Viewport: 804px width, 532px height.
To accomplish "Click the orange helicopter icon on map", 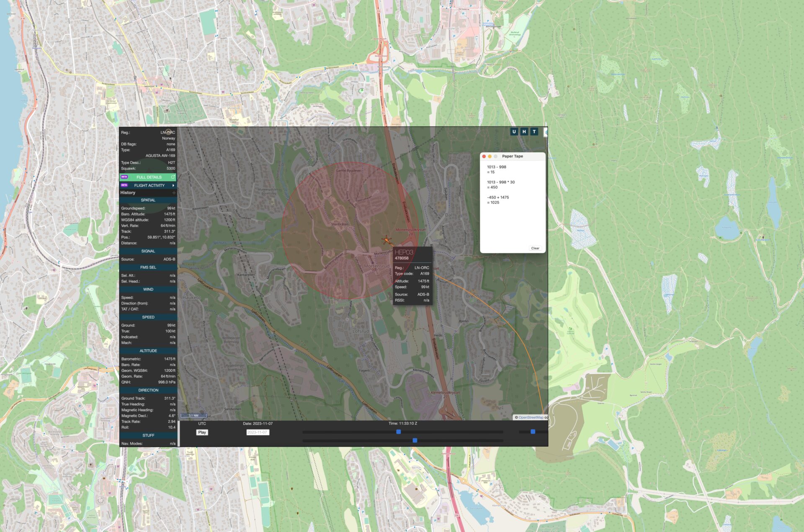I will [x=387, y=240].
